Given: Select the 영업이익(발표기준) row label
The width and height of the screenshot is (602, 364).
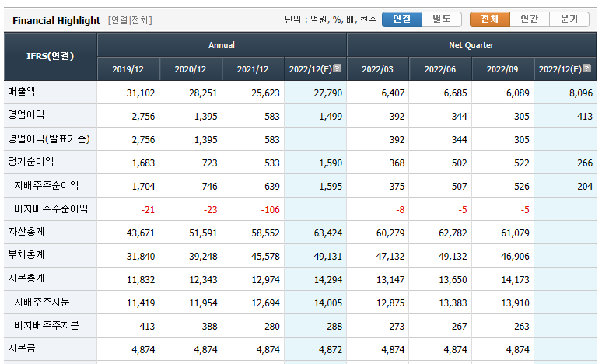Looking at the screenshot, I should tap(49, 138).
